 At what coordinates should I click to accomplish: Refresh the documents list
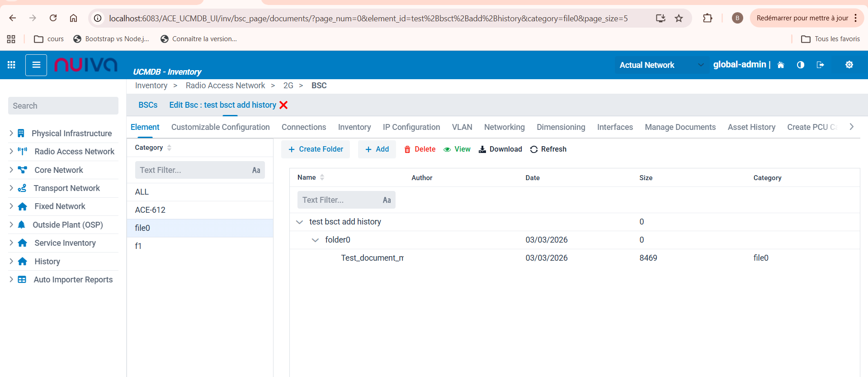[548, 149]
